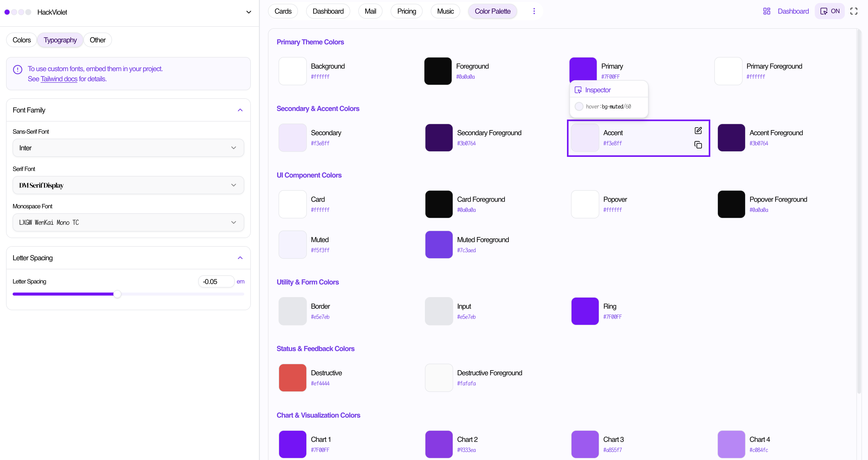The width and height of the screenshot is (868, 460).
Task: Collapse the Letter Spacing section
Action: point(240,258)
